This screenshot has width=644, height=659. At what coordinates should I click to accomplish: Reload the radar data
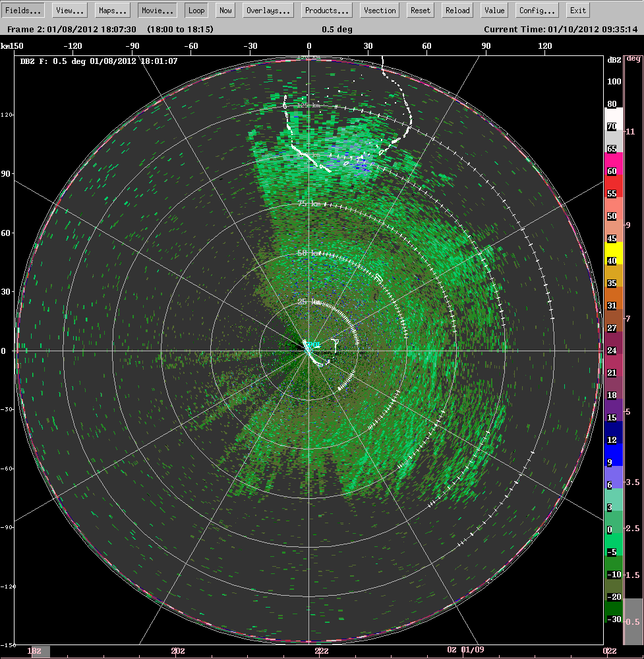tap(457, 10)
